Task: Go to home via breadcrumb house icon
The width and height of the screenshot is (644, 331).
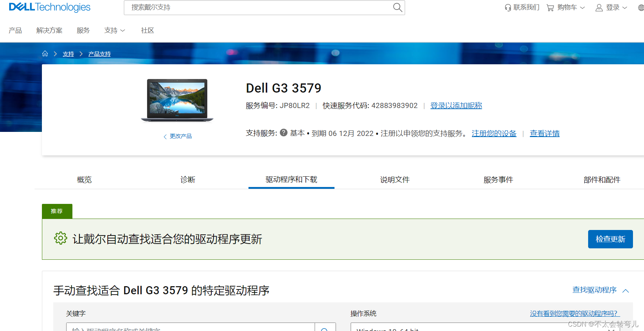Action: click(45, 54)
